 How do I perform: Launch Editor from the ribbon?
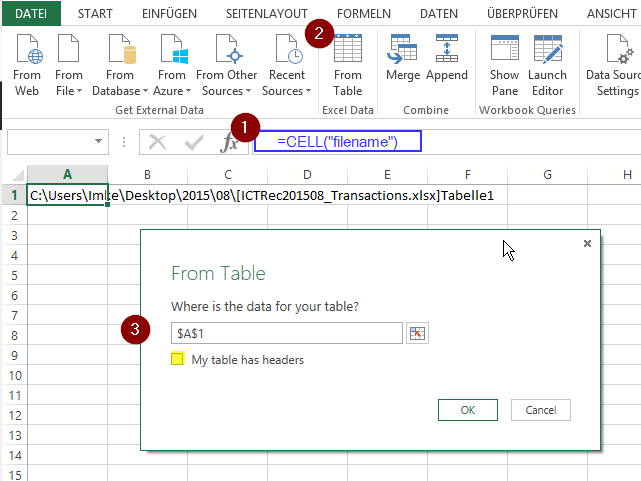[547, 65]
